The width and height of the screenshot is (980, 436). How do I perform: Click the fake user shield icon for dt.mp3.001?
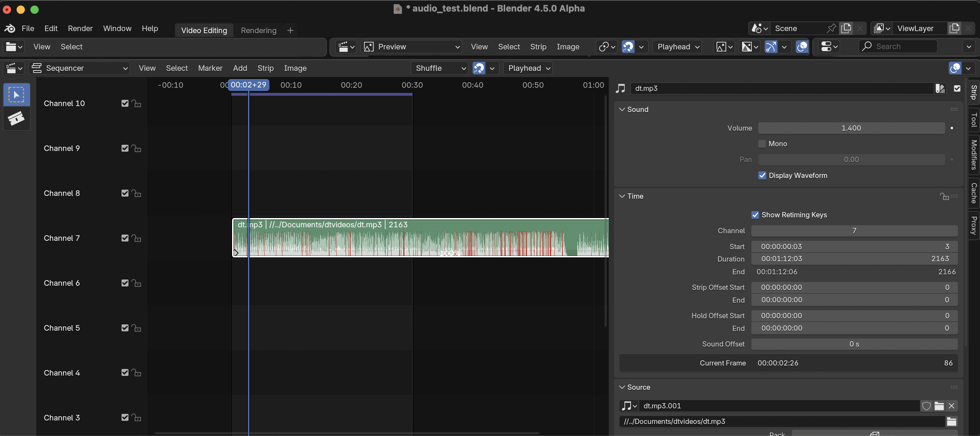(926, 406)
